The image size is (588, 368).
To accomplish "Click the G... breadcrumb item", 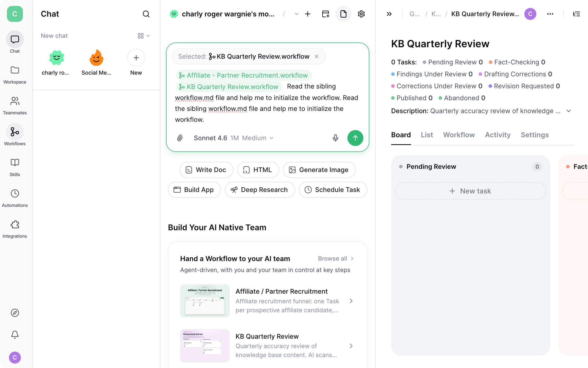I will point(414,14).
